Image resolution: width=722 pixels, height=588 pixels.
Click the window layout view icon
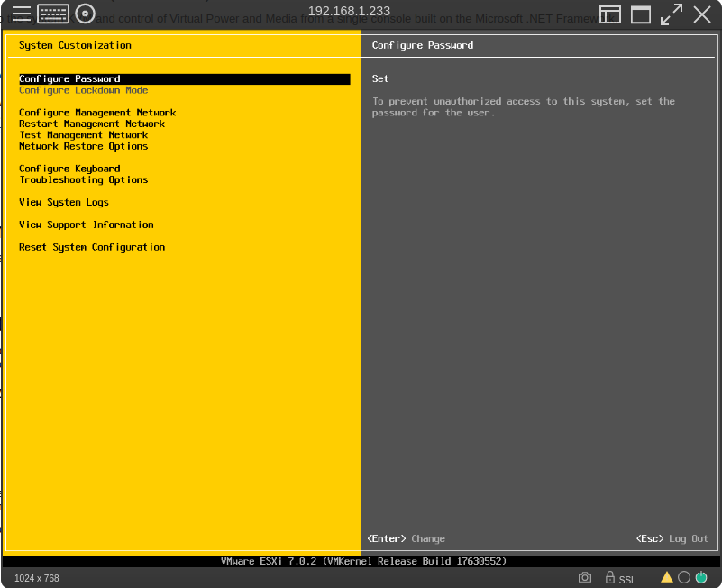[x=610, y=14]
